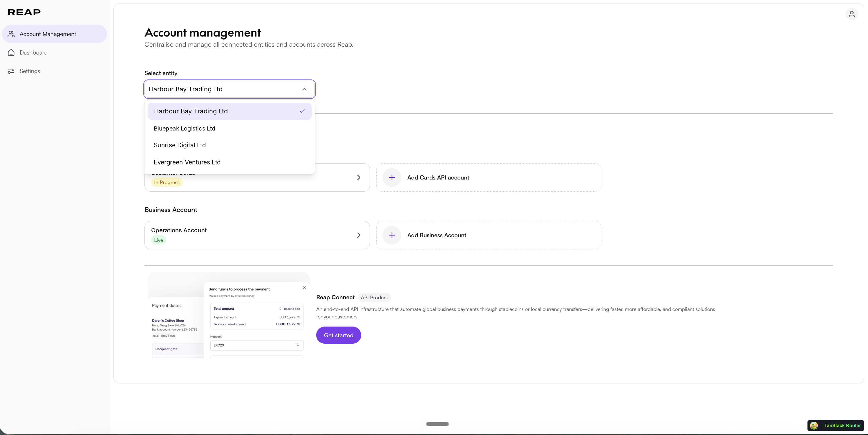The image size is (868, 435).
Task: Click the USD 1,972.73 payment amount
Action: [x=290, y=318]
